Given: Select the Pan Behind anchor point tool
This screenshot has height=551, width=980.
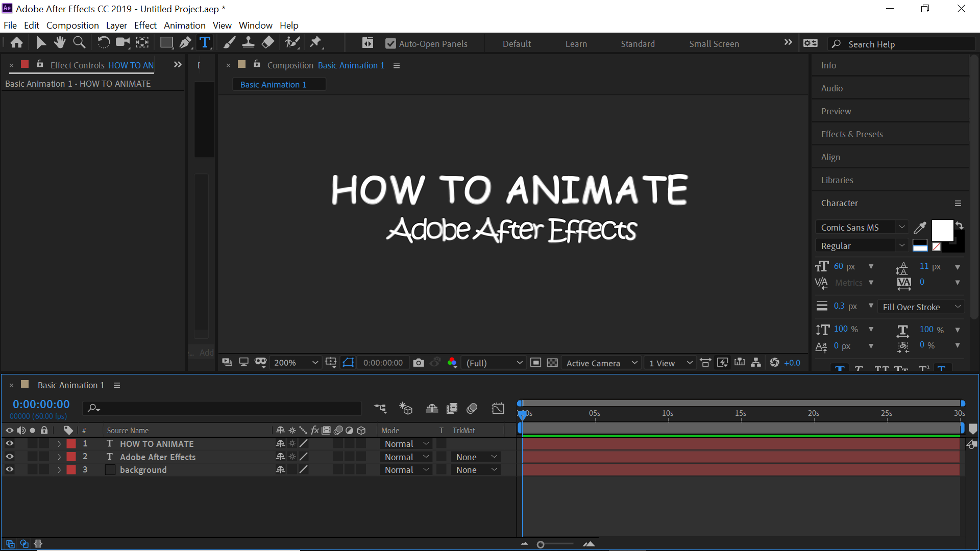Looking at the screenshot, I should [142, 43].
